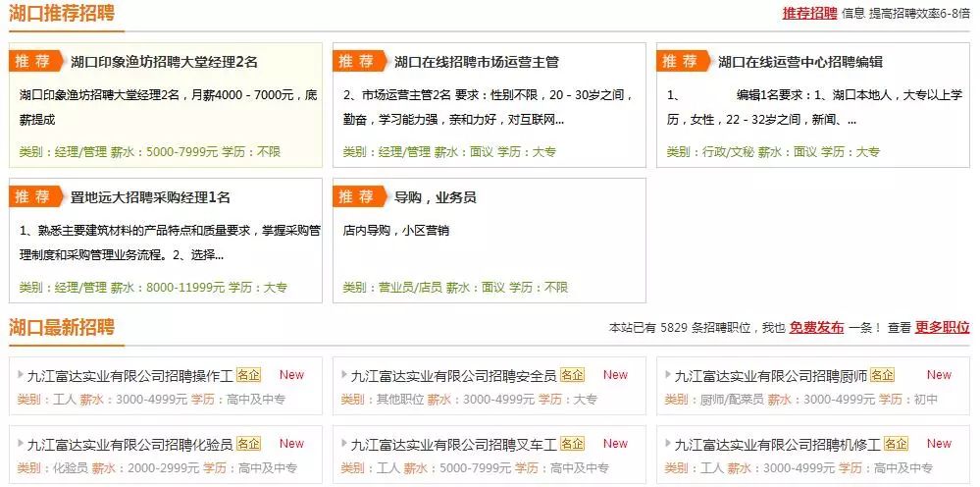Open the 导购，业务员 job title
Screen dimensions: 980x487
[435, 197]
